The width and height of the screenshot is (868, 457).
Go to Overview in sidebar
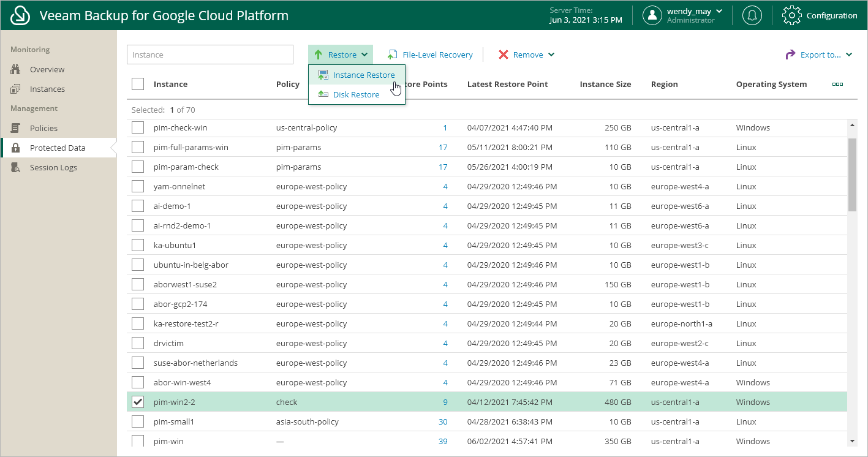(47, 69)
